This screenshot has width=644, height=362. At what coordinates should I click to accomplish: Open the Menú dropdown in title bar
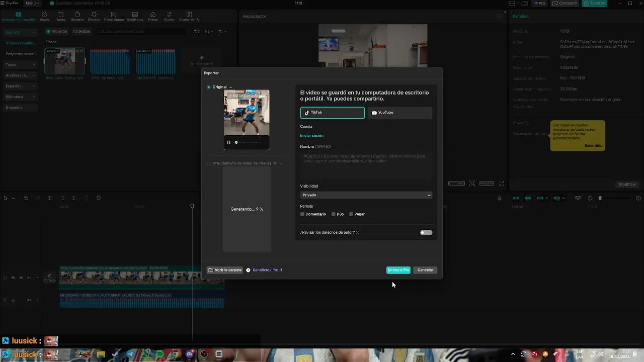(32, 3)
